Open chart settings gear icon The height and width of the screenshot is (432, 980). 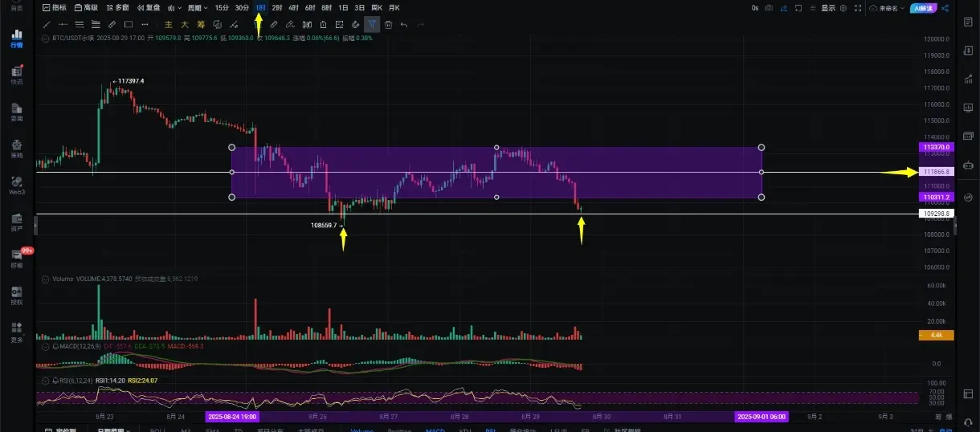coord(843,8)
